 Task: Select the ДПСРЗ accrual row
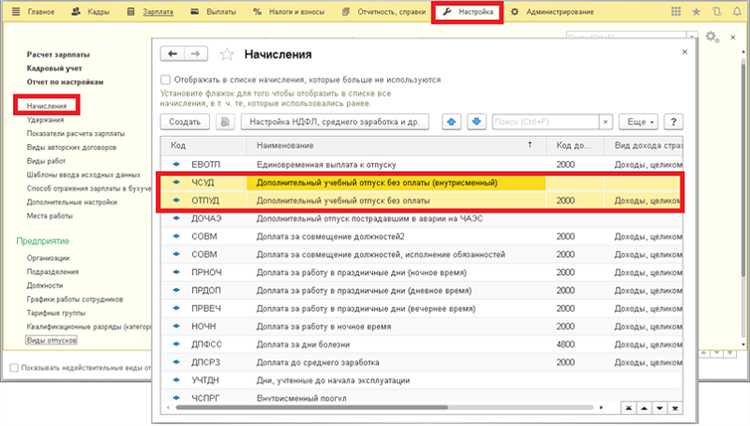(x=422, y=362)
